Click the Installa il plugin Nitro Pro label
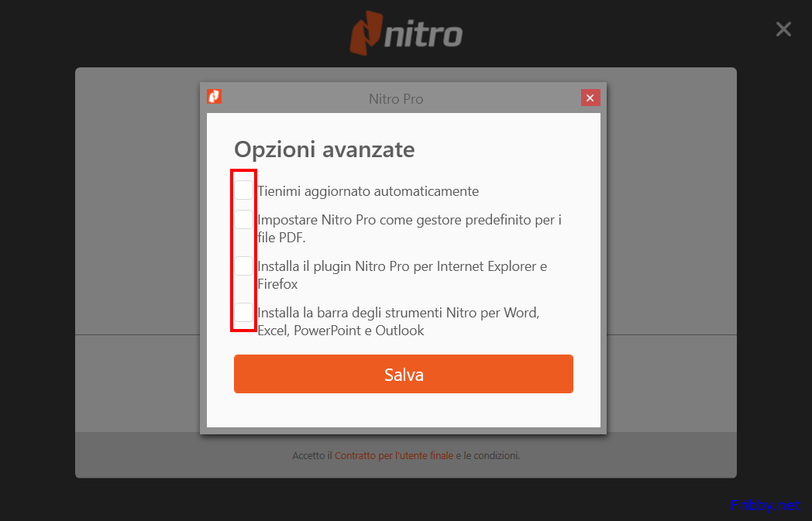 point(402,276)
